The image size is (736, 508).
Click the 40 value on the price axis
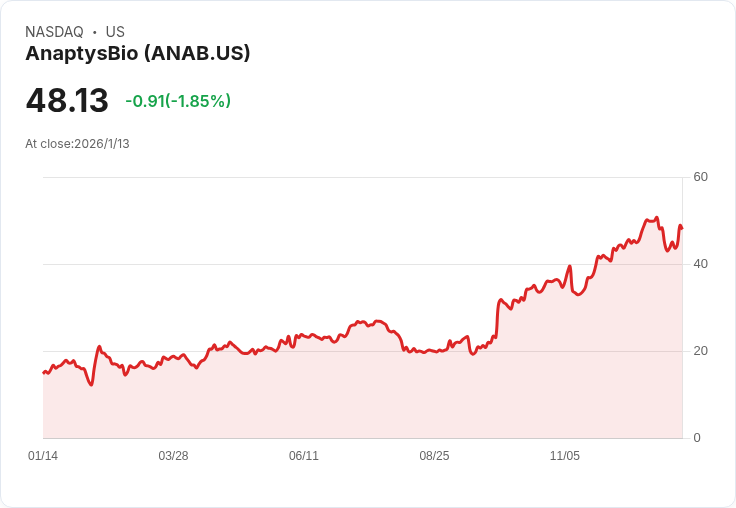(700, 264)
